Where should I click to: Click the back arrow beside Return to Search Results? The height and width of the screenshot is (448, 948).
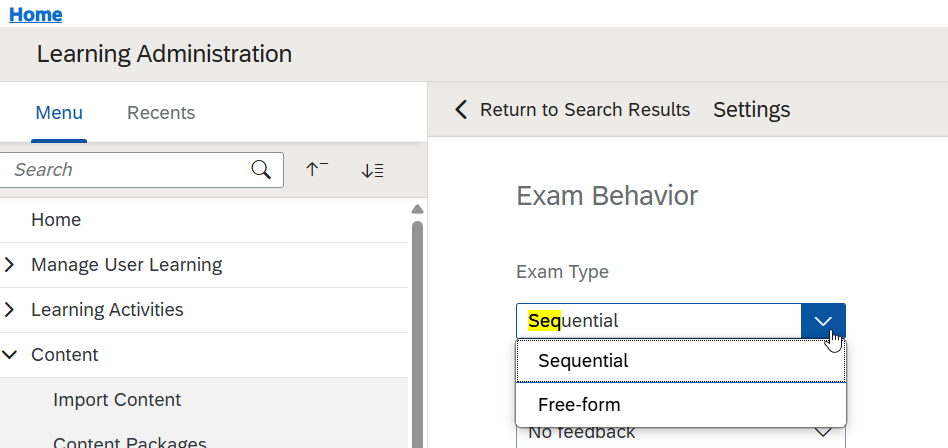[x=460, y=110]
